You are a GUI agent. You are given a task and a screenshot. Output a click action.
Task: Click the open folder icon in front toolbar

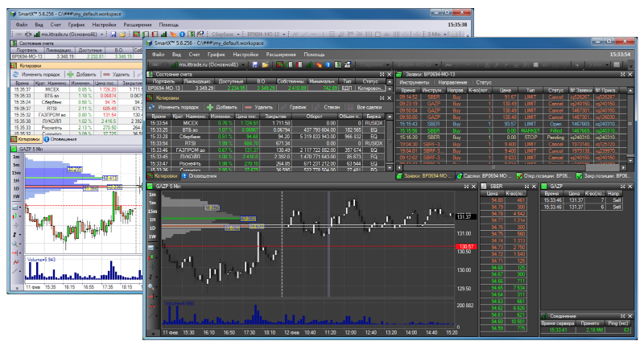pyautogui.click(x=265, y=65)
